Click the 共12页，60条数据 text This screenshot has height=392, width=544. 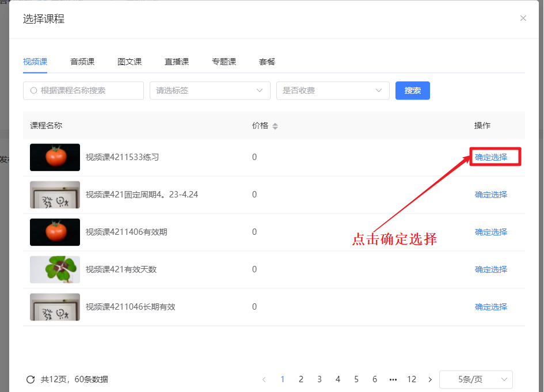tap(74, 379)
